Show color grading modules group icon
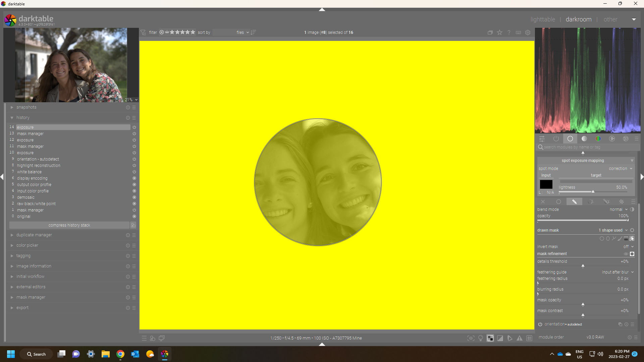 click(598, 139)
